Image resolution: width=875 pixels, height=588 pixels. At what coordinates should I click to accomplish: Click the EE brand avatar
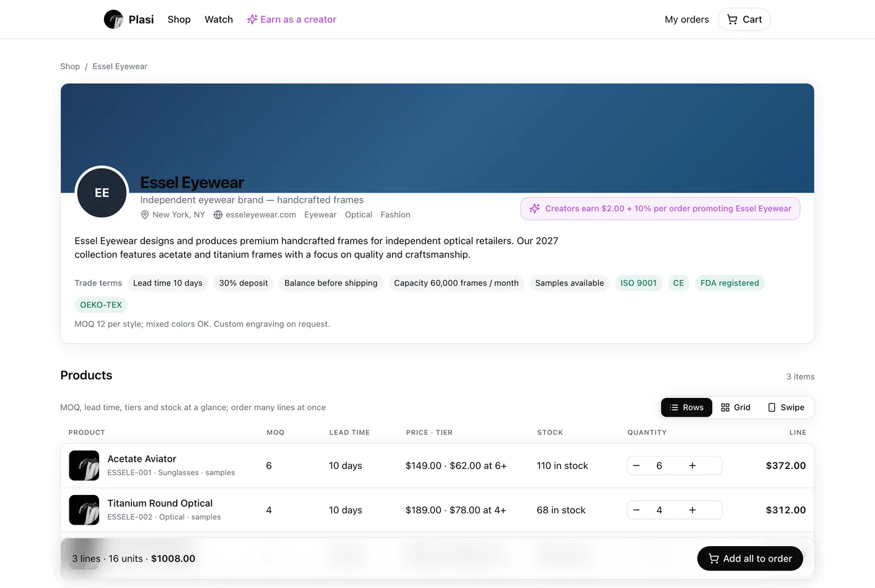(102, 193)
